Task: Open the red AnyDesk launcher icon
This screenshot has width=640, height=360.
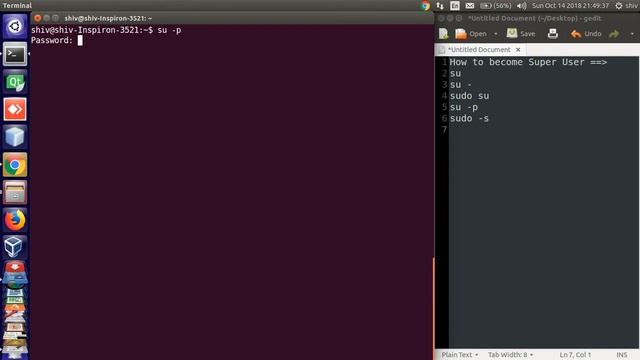Action: (x=15, y=109)
